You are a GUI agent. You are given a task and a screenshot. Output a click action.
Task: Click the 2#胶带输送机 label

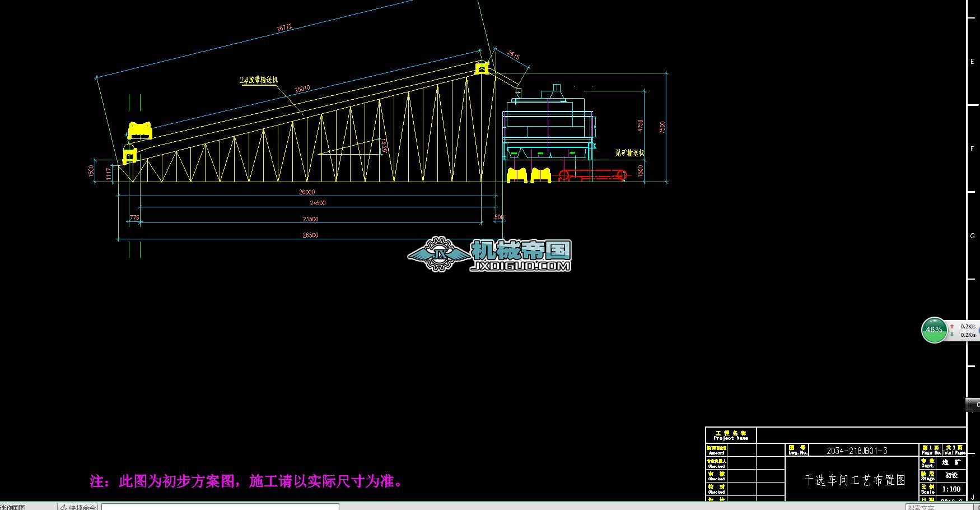coord(259,80)
